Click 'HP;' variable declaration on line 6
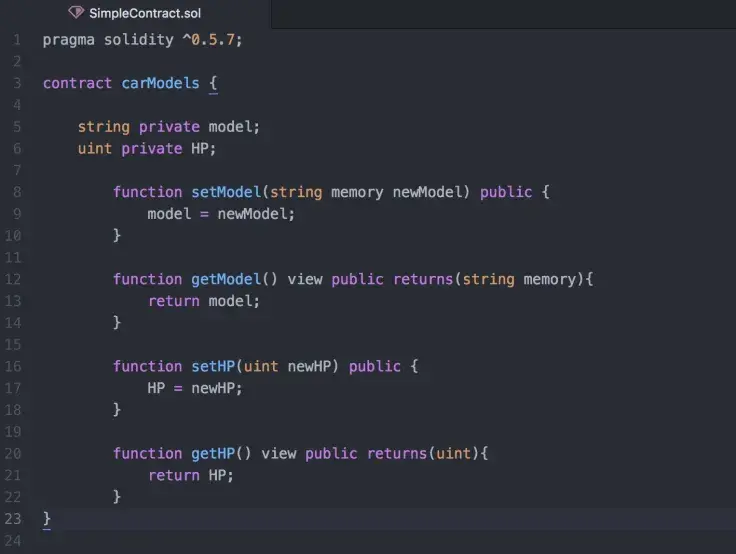 click(x=203, y=149)
